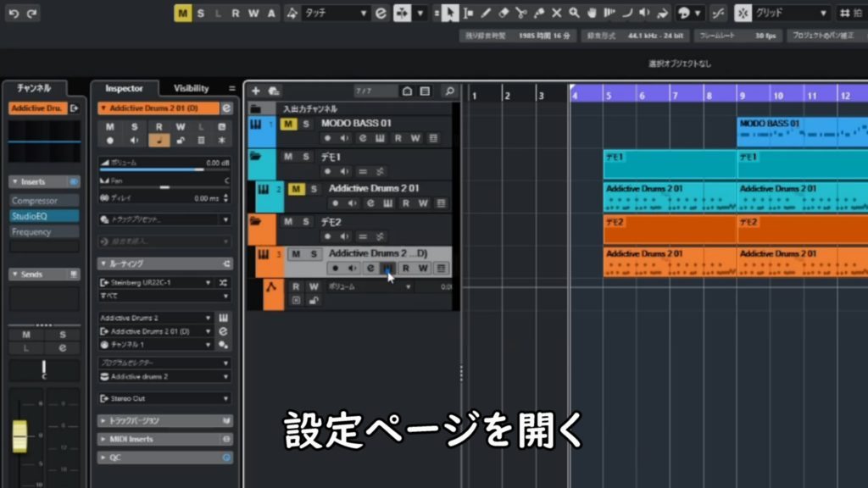Viewport: 868px width, 488px height.
Task: Select the MODO BASS 01 clip in timeline
Action: [797, 131]
